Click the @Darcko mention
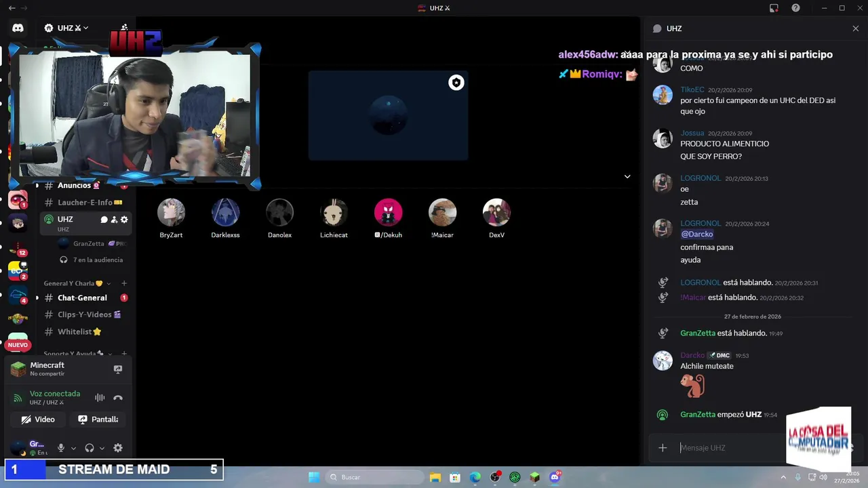 [x=697, y=234]
